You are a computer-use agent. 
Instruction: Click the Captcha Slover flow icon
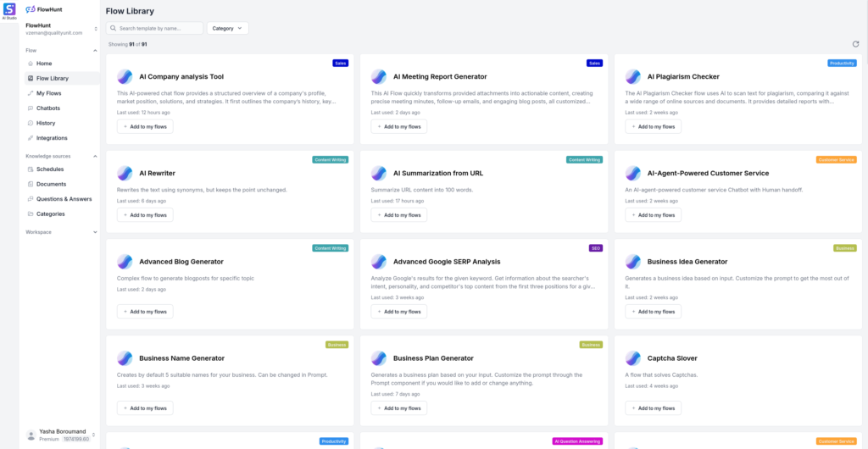pyautogui.click(x=633, y=358)
